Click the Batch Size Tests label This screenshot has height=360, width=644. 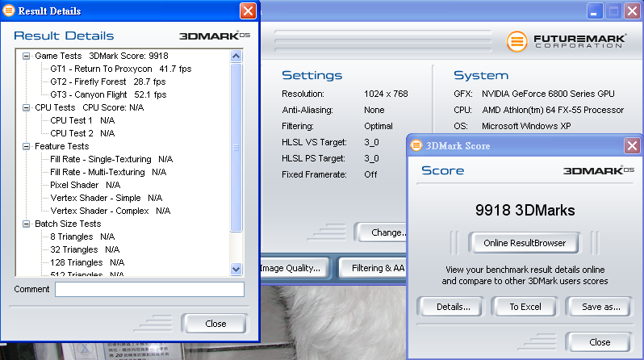tap(68, 224)
